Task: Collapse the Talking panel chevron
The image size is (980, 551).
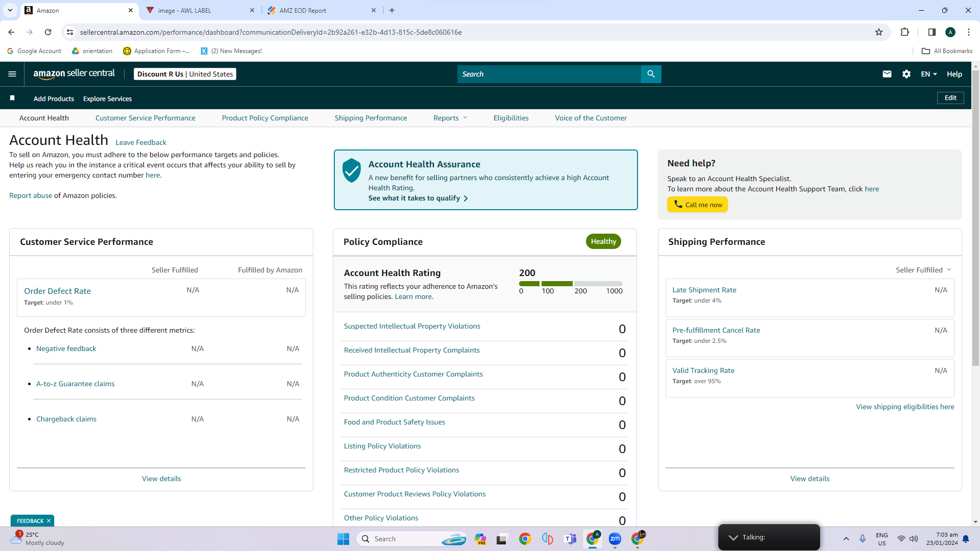Action: [x=733, y=537]
